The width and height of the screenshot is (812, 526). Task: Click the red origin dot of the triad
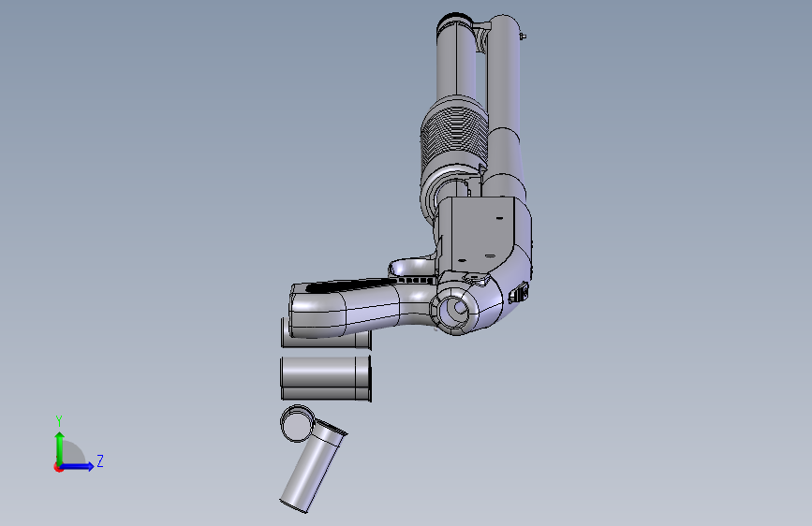58,467
